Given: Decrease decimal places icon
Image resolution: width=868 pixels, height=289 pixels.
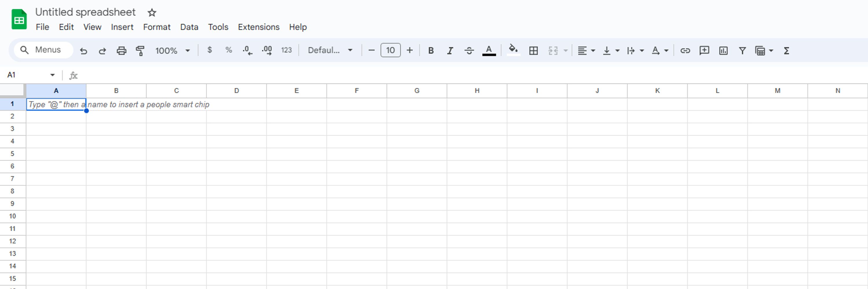Looking at the screenshot, I should pyautogui.click(x=247, y=50).
